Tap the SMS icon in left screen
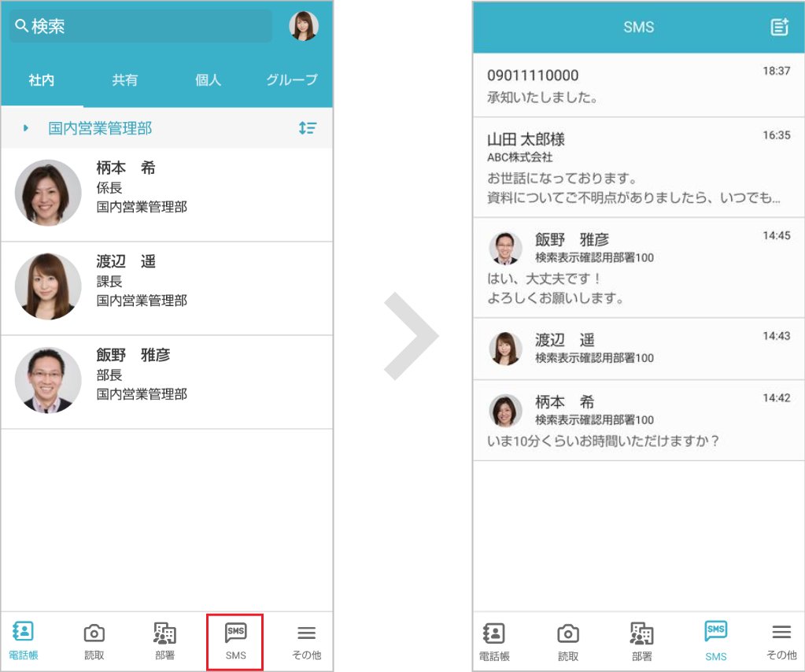 [235, 633]
